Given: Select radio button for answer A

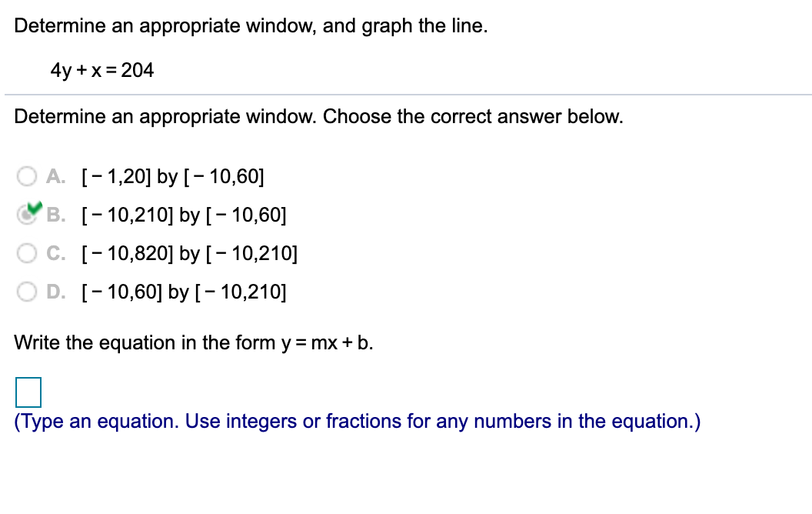Looking at the screenshot, I should tap(26, 176).
